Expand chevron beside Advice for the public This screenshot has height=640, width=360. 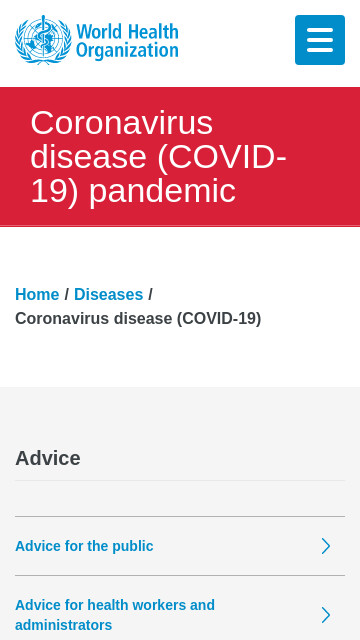[x=325, y=546]
